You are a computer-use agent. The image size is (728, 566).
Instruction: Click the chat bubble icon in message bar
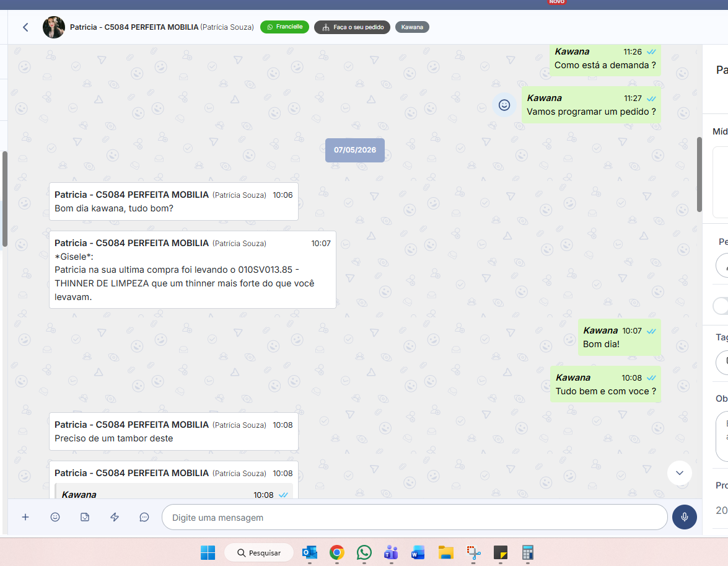click(x=144, y=517)
